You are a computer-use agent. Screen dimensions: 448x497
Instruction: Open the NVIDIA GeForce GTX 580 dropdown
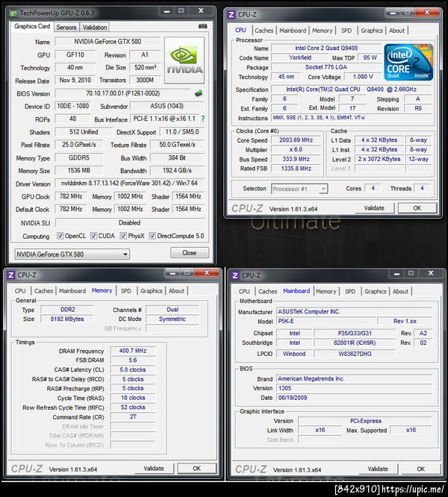72,254
